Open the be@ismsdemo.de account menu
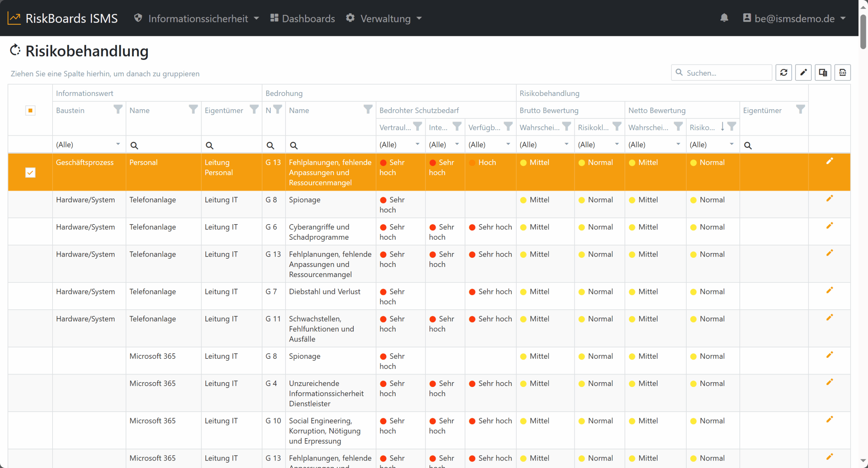The image size is (868, 468). coord(794,18)
